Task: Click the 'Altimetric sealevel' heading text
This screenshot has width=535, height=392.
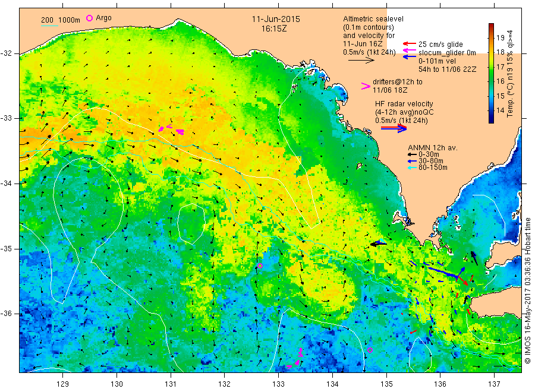Action: point(373,19)
